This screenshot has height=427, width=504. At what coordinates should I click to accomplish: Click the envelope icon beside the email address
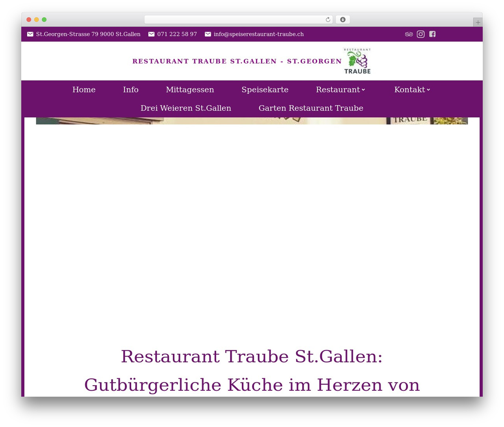208,34
